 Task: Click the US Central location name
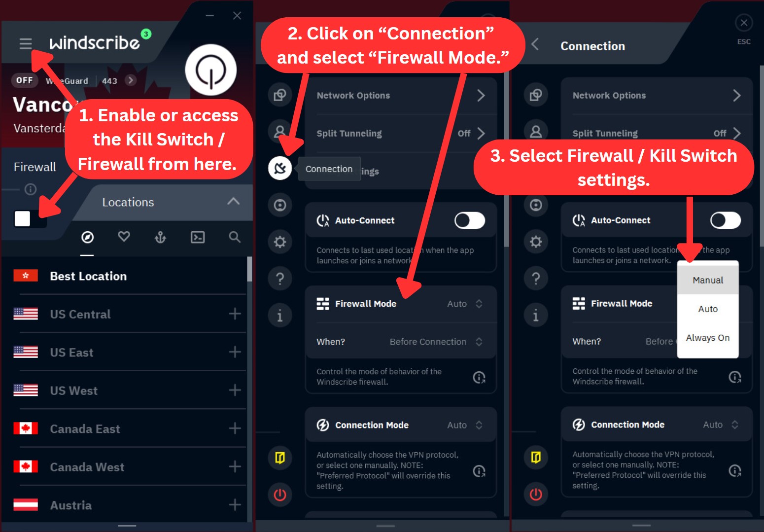(x=80, y=314)
